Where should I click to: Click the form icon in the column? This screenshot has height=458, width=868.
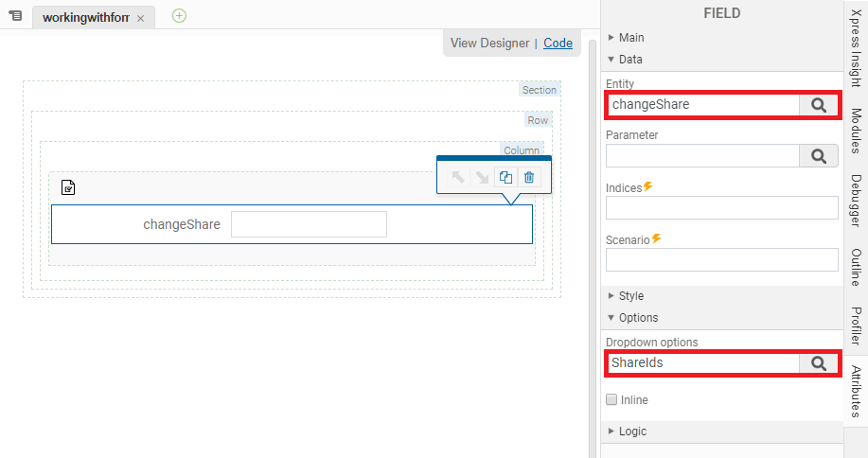click(x=68, y=187)
